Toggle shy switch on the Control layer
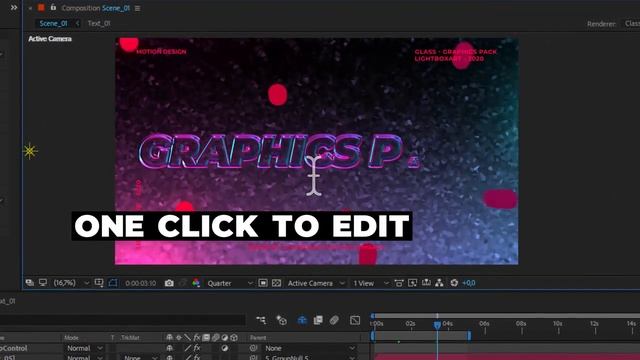Screen dimensions: 640x360 pos(169,348)
